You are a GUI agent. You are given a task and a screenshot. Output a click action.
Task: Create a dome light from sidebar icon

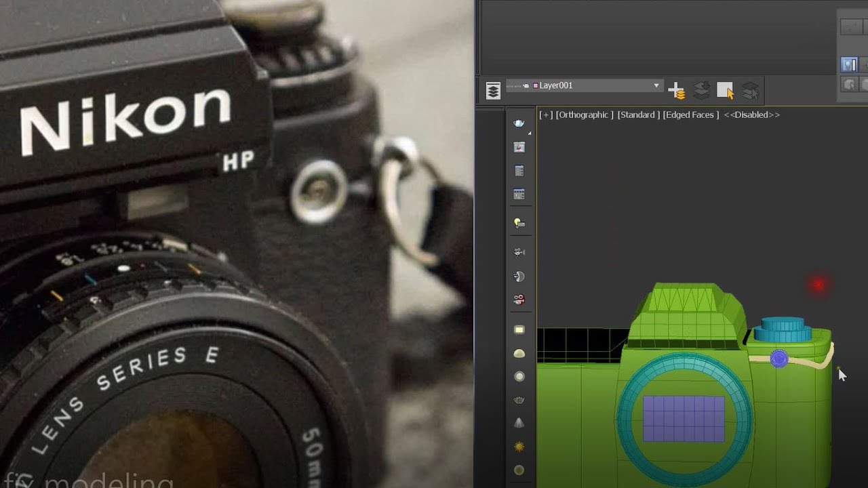[x=519, y=353]
